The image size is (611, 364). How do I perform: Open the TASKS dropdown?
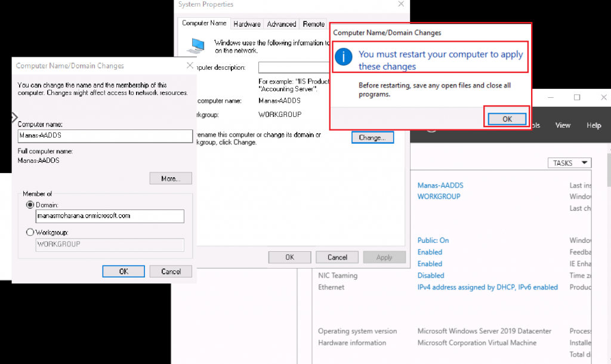(x=569, y=163)
